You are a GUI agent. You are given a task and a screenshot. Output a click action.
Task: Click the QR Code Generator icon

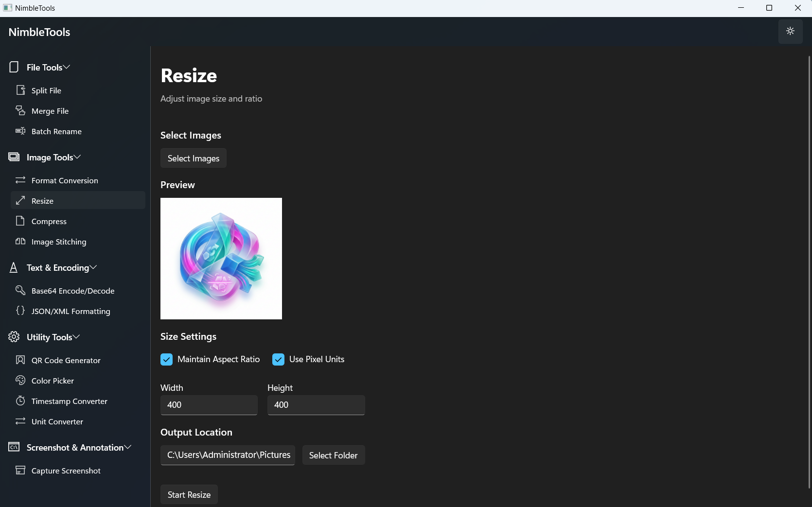(20, 360)
